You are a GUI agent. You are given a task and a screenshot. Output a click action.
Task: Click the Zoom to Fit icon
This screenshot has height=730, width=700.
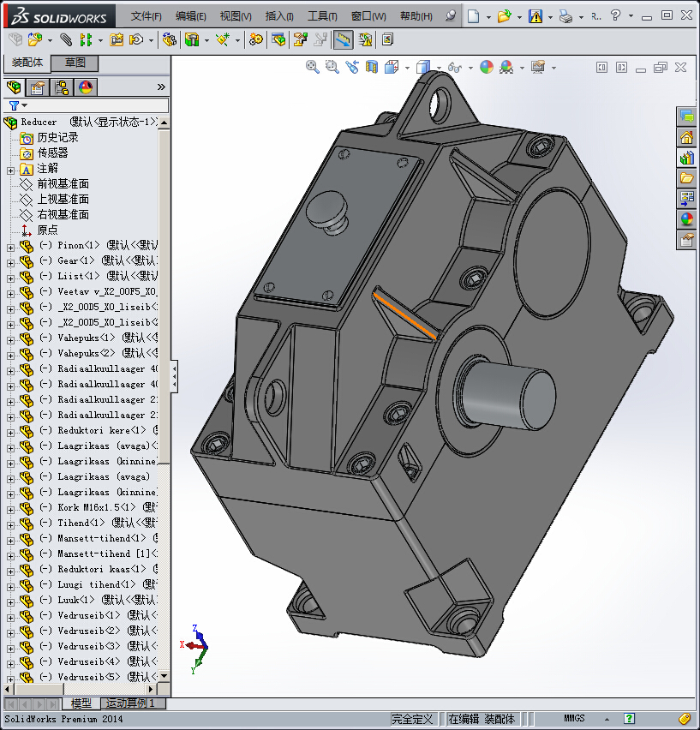tap(312, 68)
